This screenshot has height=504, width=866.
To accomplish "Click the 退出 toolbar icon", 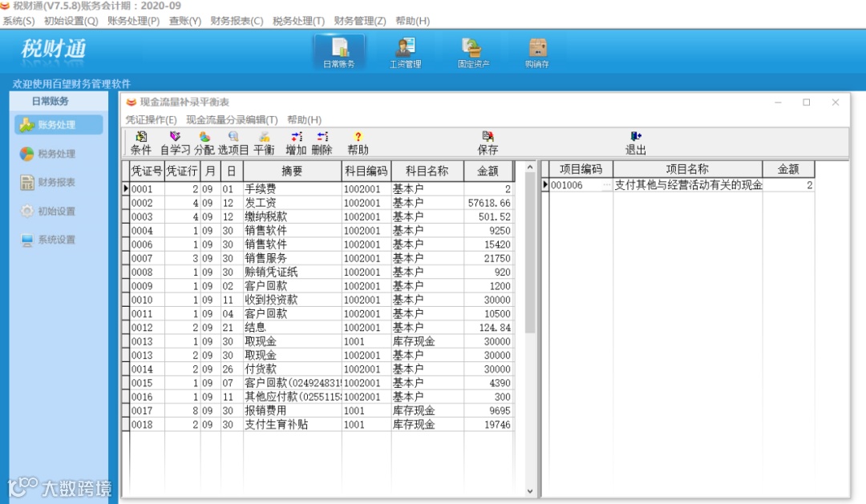I will pos(635,143).
